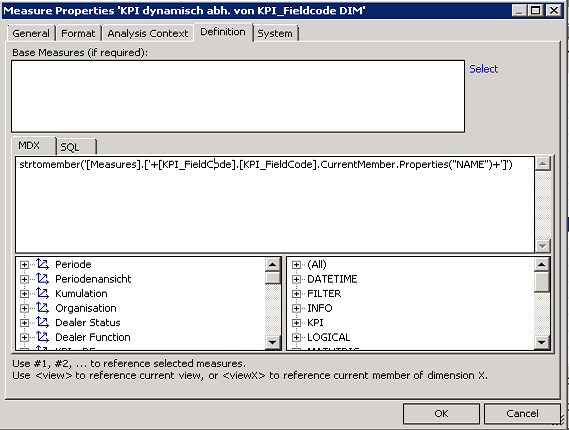
Task: Select the LOGICAL category label
Action: [328, 337]
